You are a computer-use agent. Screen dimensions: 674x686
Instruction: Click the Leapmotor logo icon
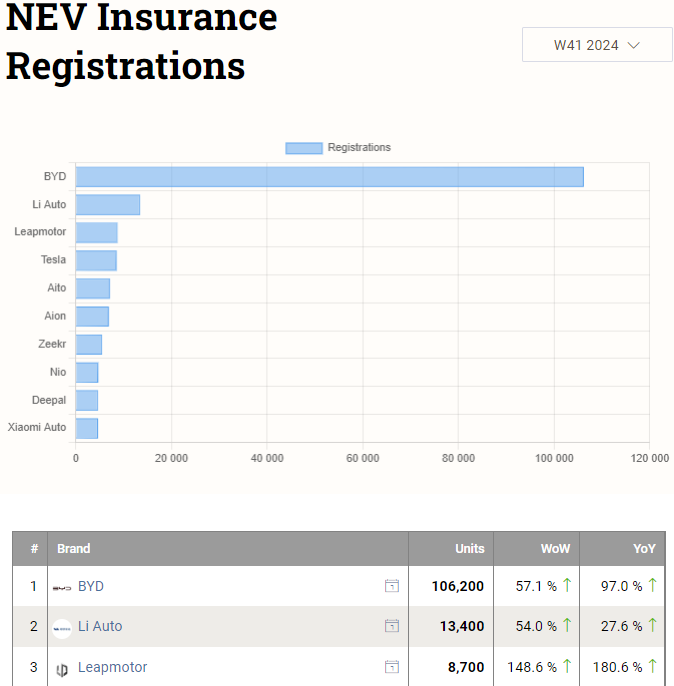[x=62, y=670]
